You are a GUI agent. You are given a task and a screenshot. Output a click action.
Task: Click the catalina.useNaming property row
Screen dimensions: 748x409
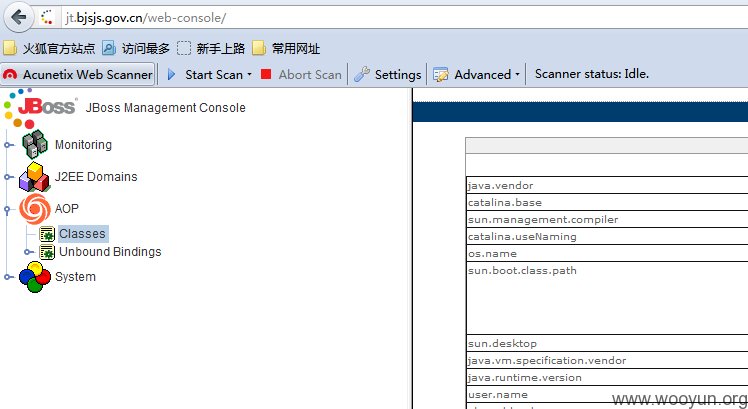(607, 237)
